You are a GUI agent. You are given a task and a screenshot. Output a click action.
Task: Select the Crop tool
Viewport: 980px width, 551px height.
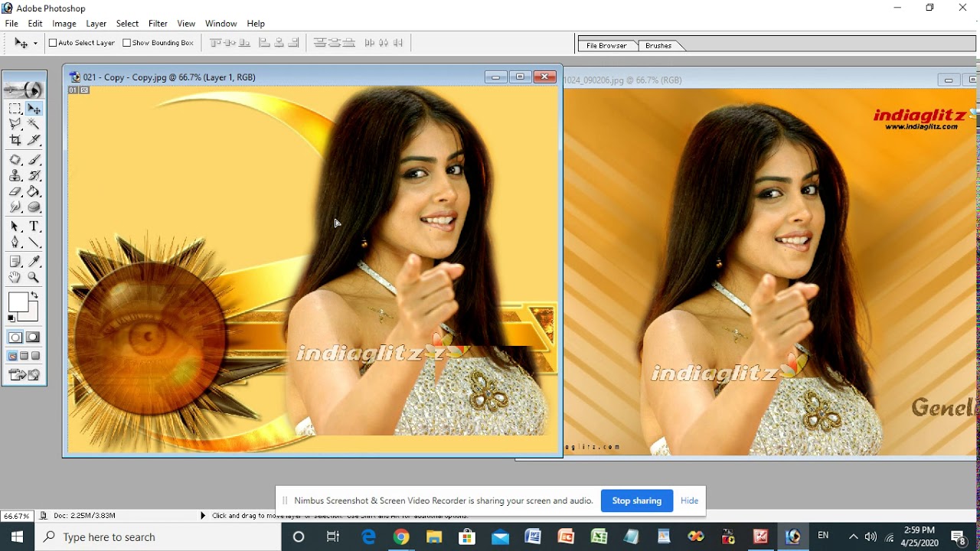click(15, 140)
